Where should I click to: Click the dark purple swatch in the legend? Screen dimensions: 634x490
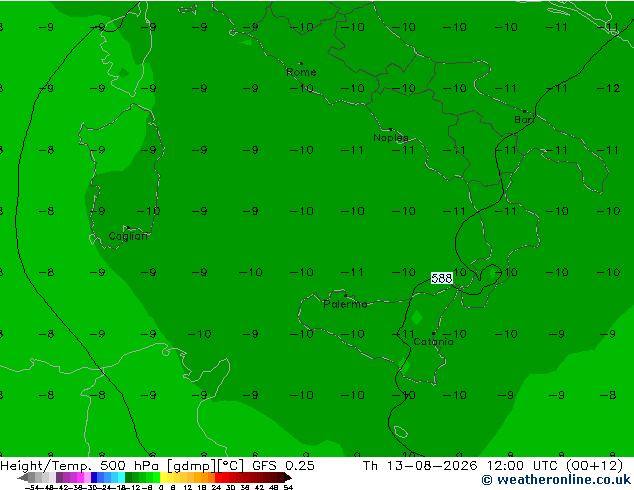click(59, 477)
